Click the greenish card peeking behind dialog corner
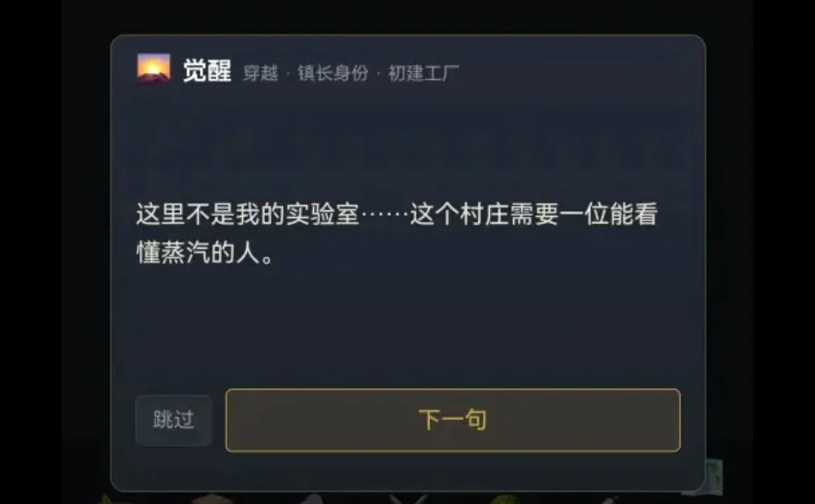Viewport: 815px width, 504px height. tap(713, 475)
